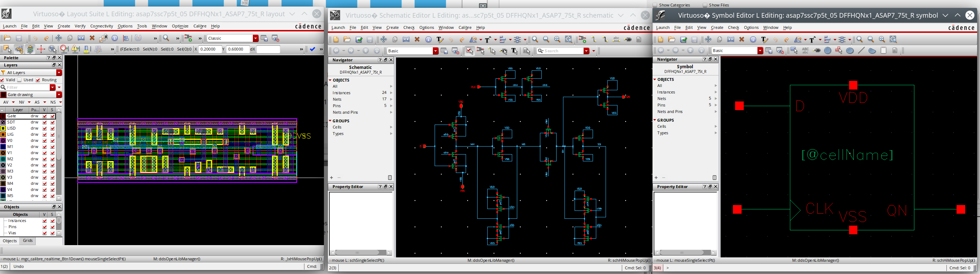Click Create Instance icon in Schematic Editor toolbar

point(583,40)
